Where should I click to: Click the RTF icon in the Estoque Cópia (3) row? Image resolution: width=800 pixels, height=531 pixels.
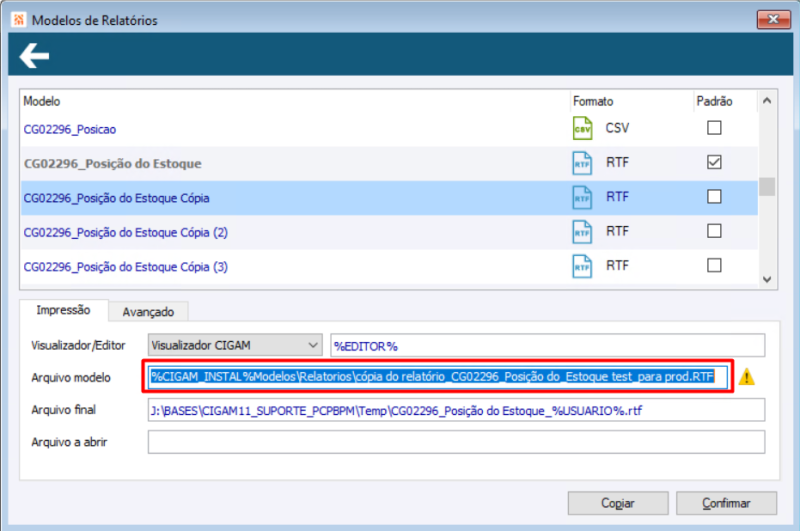pos(582,266)
